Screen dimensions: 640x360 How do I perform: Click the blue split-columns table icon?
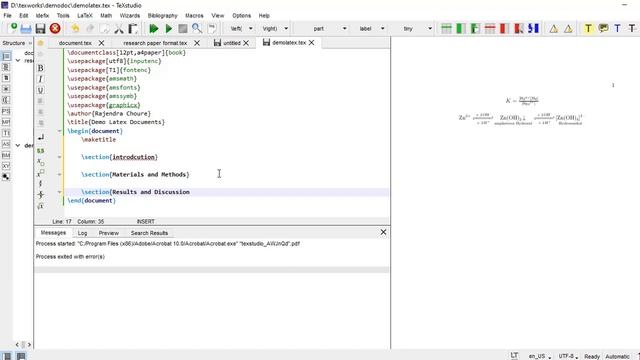[533, 28]
